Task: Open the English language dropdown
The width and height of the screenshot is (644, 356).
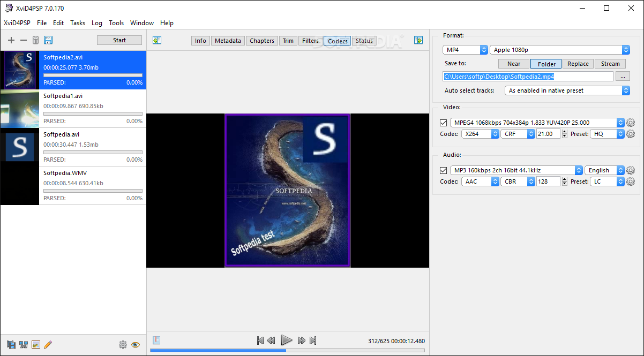Action: point(604,170)
